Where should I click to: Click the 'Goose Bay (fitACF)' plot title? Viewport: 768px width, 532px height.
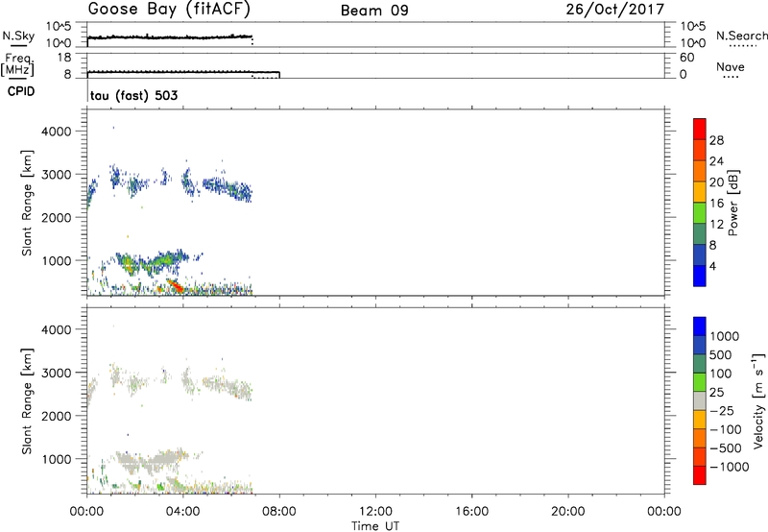pyautogui.click(x=169, y=10)
